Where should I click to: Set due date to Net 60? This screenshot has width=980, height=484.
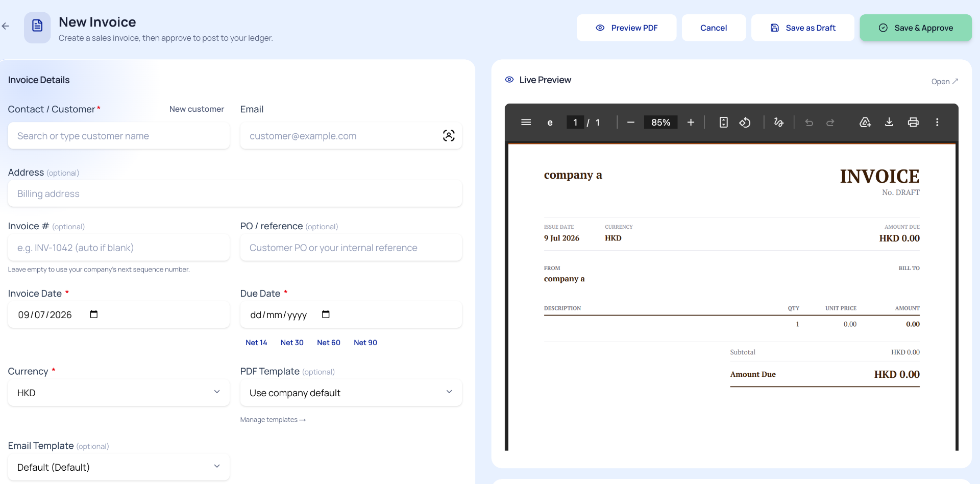coord(329,343)
